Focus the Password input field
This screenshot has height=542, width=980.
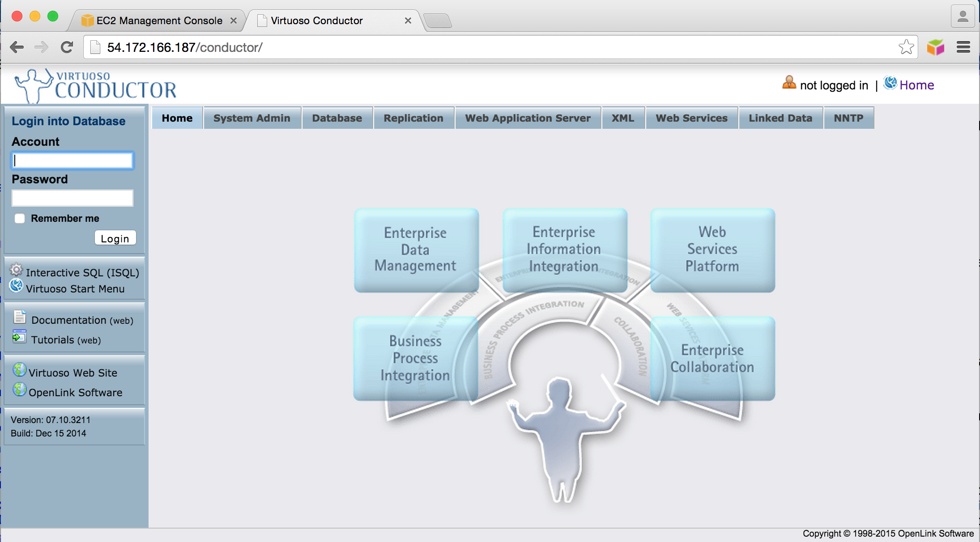(72, 198)
